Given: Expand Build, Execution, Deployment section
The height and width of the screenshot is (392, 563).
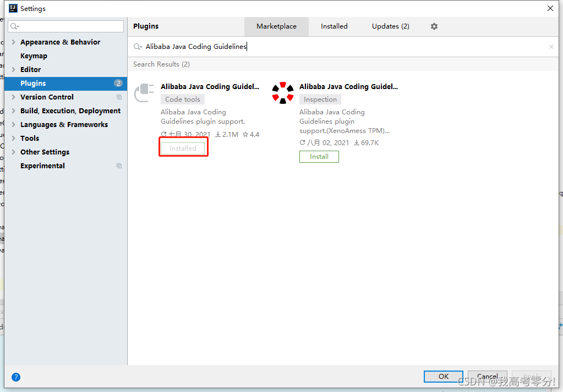Looking at the screenshot, I should (x=13, y=111).
